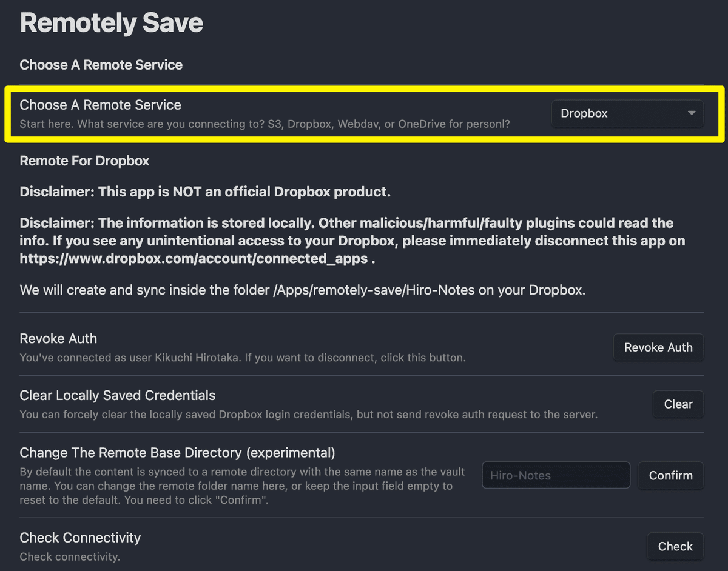Click the dropbox.com connected_apps URL
Viewport: 728px width, 571px height.
[194, 258]
